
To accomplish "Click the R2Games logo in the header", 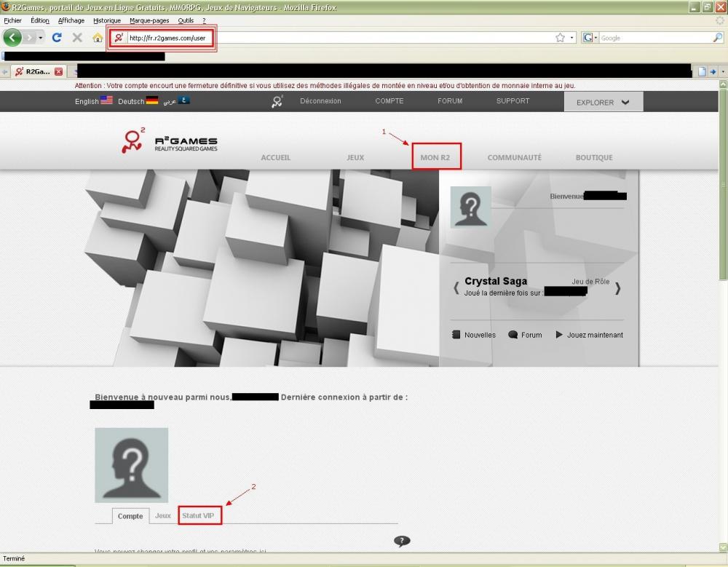I will pyautogui.click(x=169, y=142).
